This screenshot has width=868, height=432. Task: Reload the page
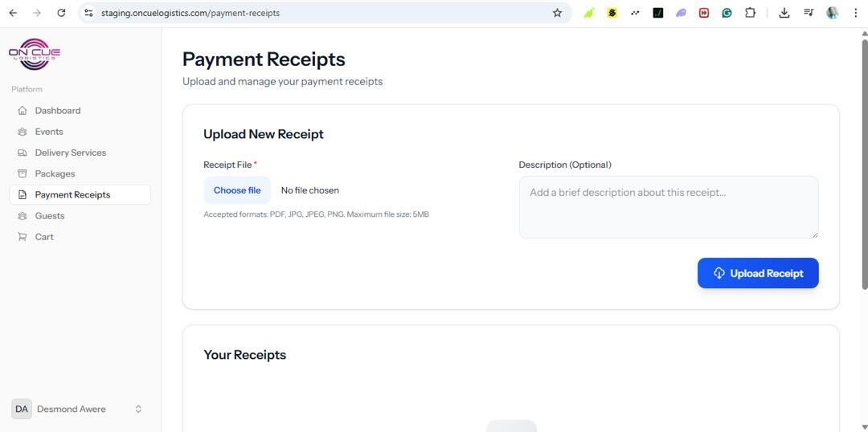click(x=61, y=13)
